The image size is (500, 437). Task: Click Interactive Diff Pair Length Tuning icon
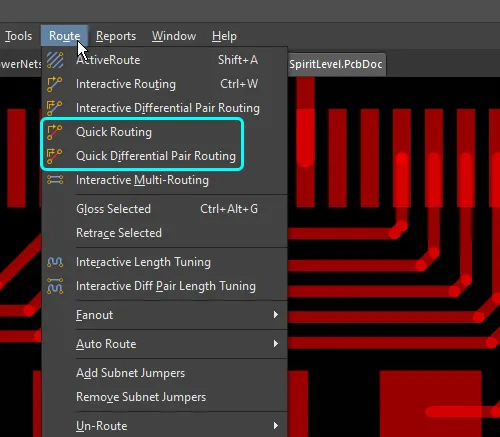55,286
